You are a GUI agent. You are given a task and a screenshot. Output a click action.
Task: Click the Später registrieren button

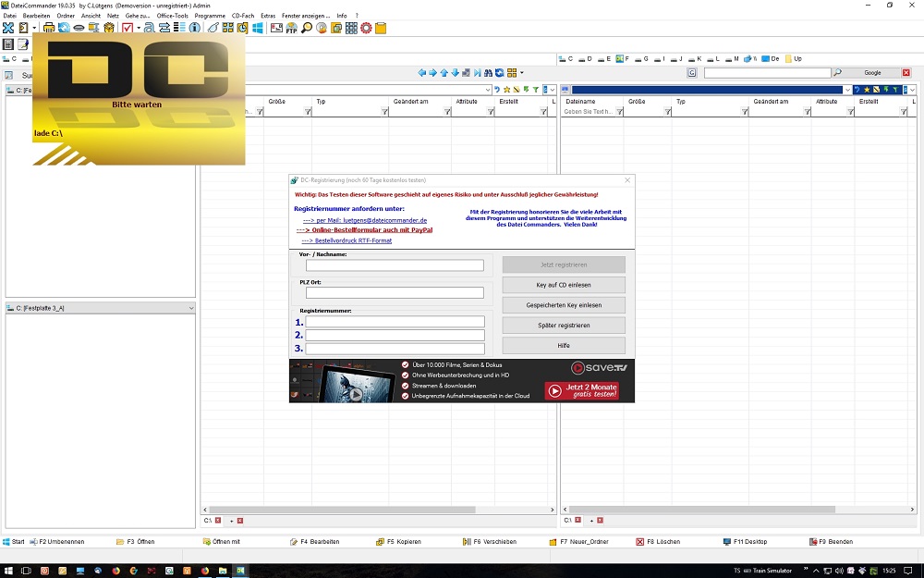(564, 326)
